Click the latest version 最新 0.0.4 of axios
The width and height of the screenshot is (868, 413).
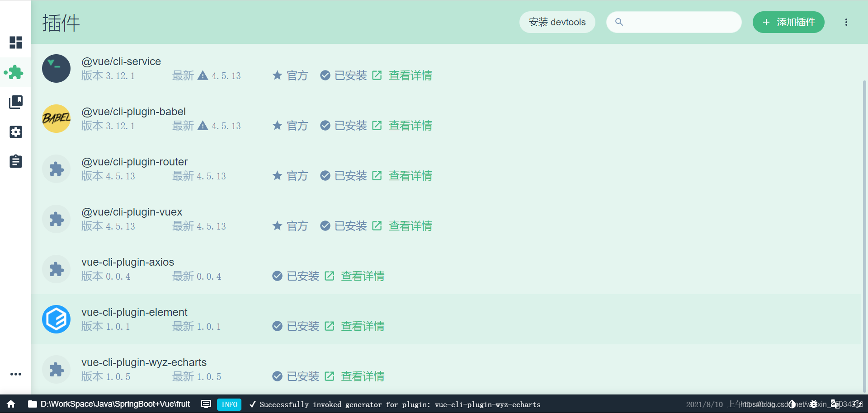click(197, 276)
